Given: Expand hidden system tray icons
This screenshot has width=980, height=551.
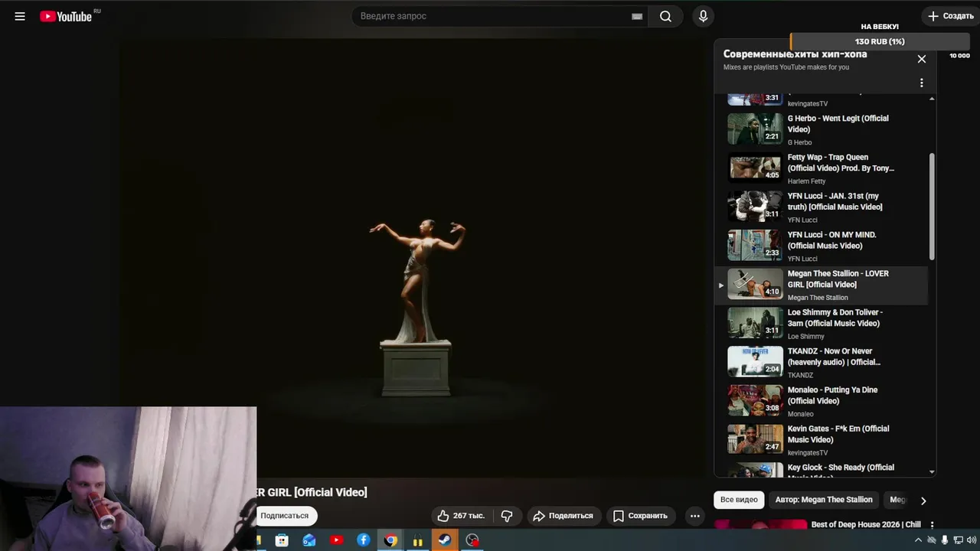Looking at the screenshot, I should (x=918, y=540).
